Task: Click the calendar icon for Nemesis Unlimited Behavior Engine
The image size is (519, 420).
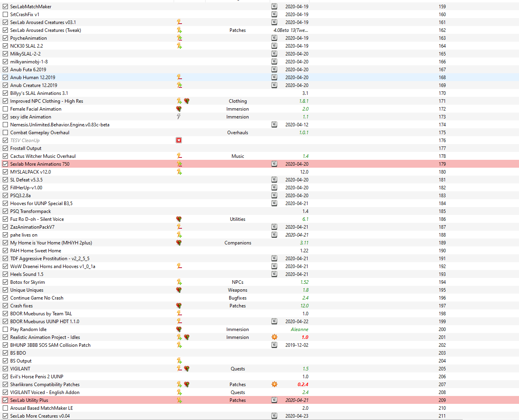Action: click(274, 125)
